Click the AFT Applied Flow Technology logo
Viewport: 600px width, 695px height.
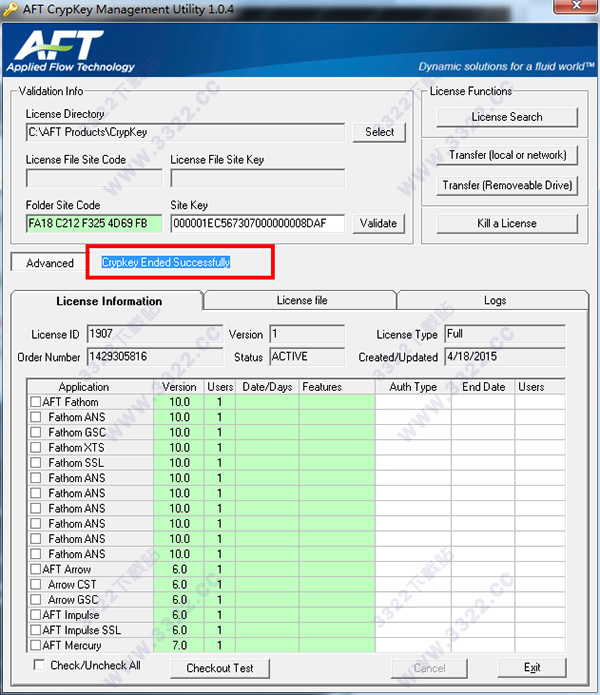coord(70,51)
